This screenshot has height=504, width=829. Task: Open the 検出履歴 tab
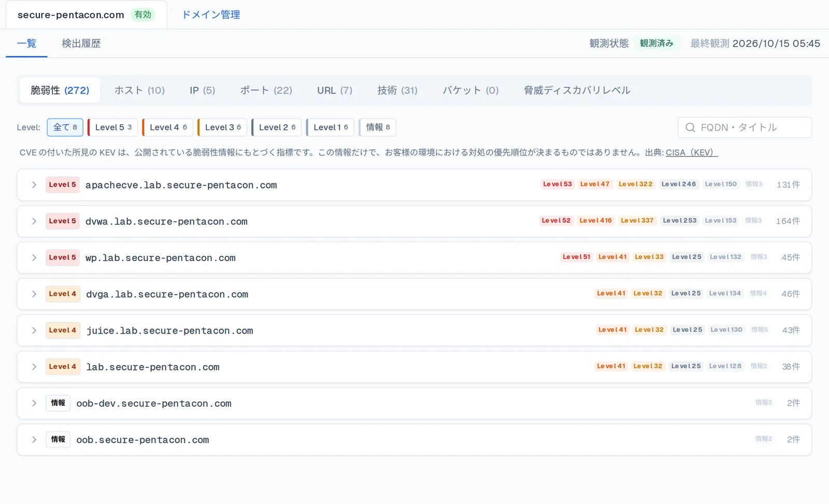(x=81, y=44)
